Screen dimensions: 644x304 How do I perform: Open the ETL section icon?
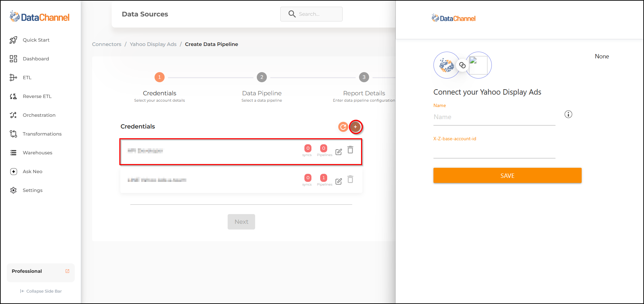pos(13,78)
